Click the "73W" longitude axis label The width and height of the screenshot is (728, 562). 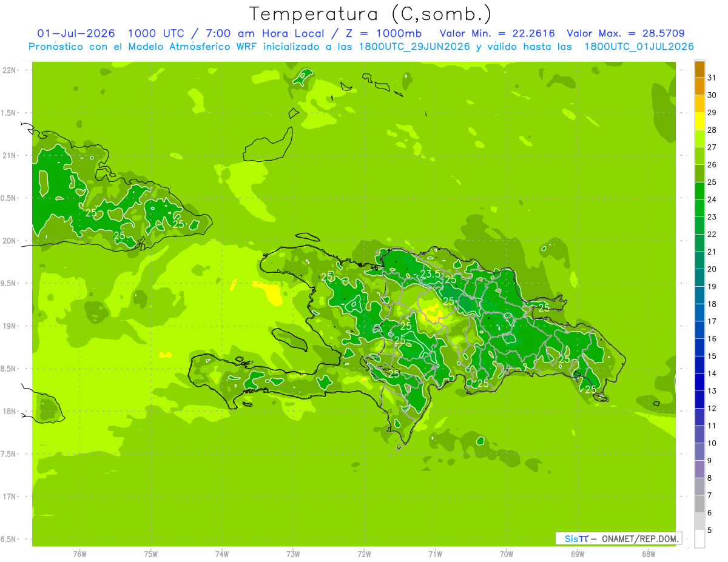point(293,554)
